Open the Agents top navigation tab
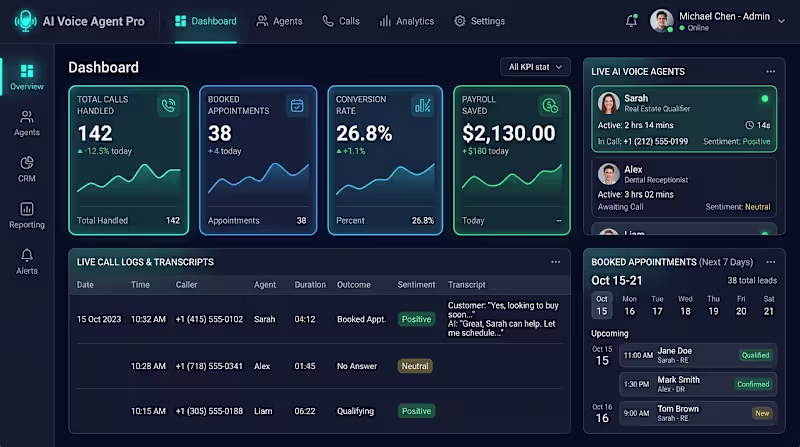The height and width of the screenshot is (447, 800). (x=279, y=21)
